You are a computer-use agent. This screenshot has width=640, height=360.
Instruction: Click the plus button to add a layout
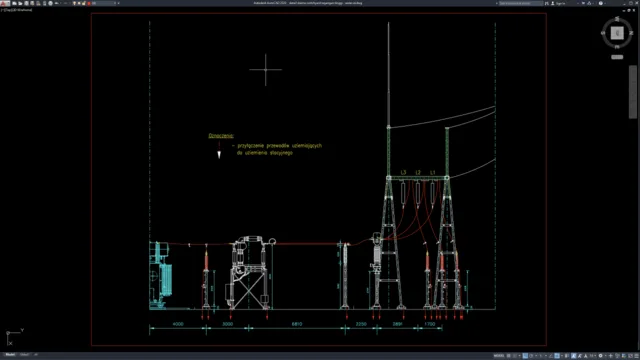point(36,355)
